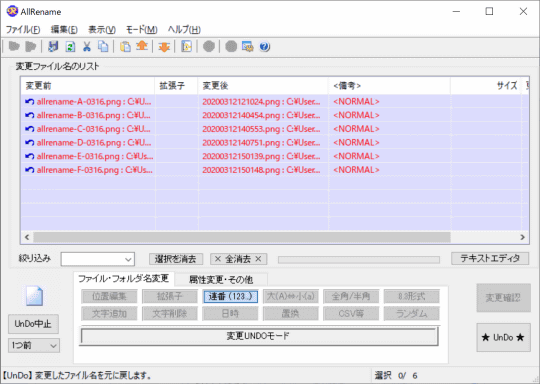Click the 文字削除 button
The height and width of the screenshot is (384, 540).
[x=170, y=314]
